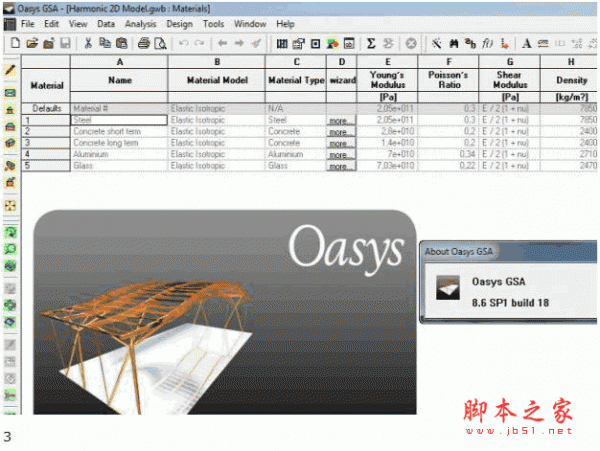Select the 'Concrete short term' name cell

coord(119,132)
